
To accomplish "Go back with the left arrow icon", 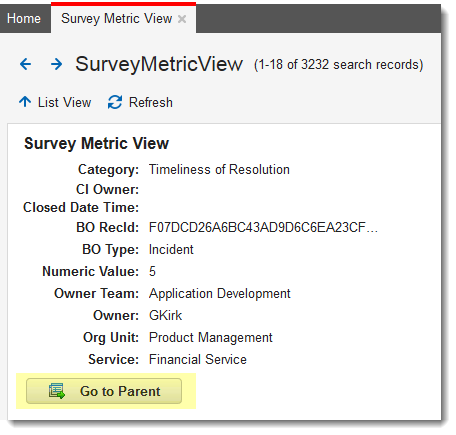I will 25,64.
